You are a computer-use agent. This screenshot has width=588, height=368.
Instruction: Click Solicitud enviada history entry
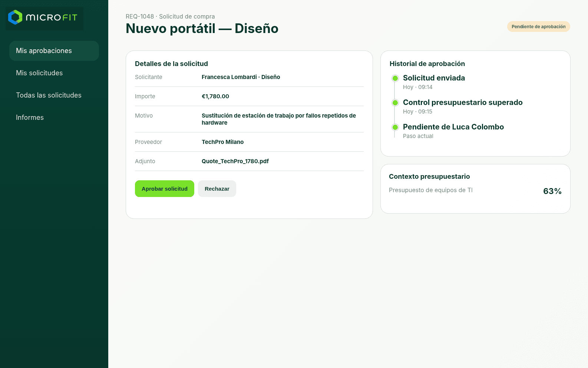point(434,78)
